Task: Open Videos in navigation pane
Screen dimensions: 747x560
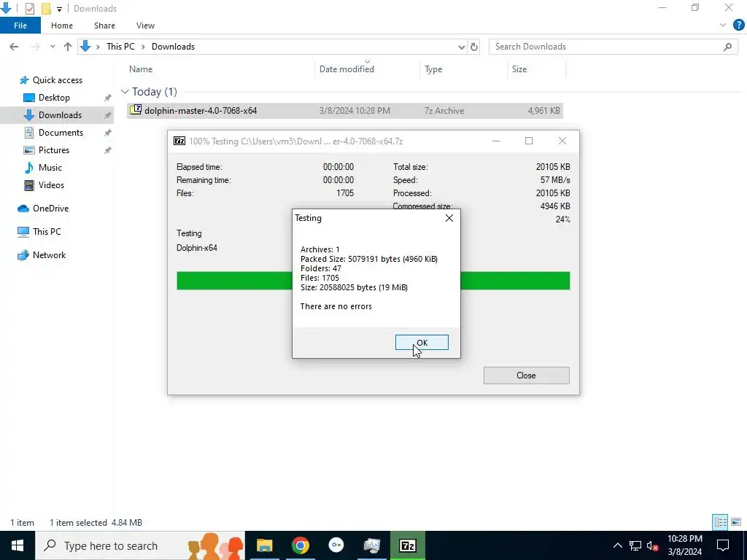Action: click(x=51, y=185)
